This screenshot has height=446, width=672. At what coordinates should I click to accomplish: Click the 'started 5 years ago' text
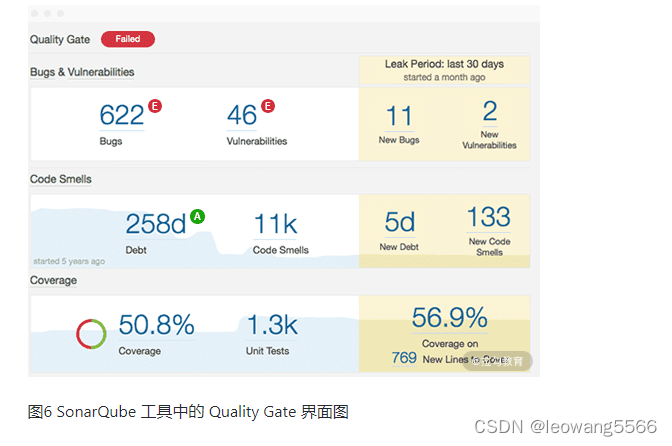[69, 261]
